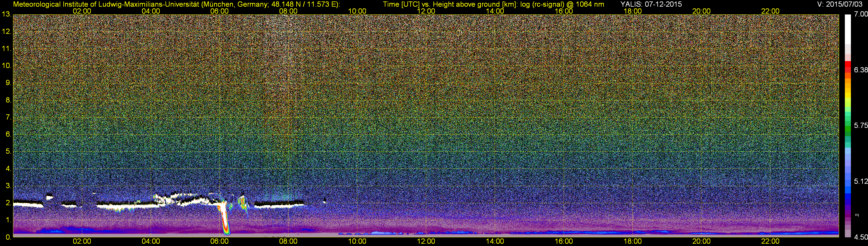Click the 12:00 label on the top time axis
This screenshot has height=246, width=868.
(426, 11)
